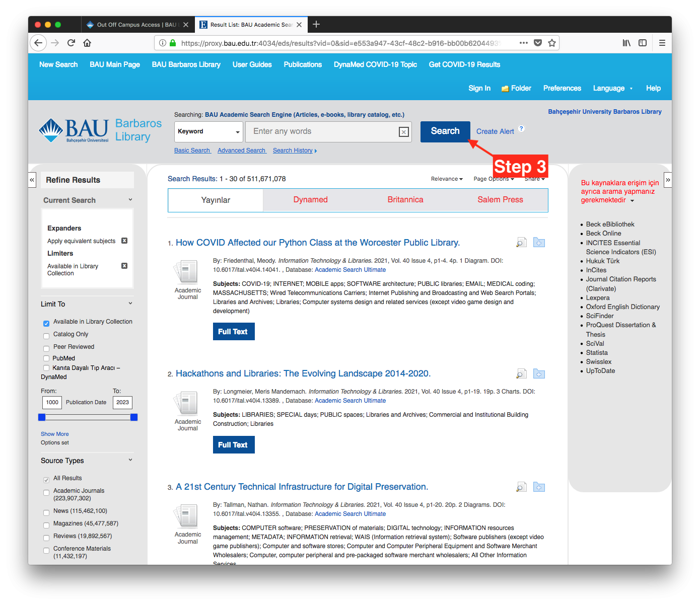
Task: Check the News source type checkbox
Action: [x=46, y=513]
